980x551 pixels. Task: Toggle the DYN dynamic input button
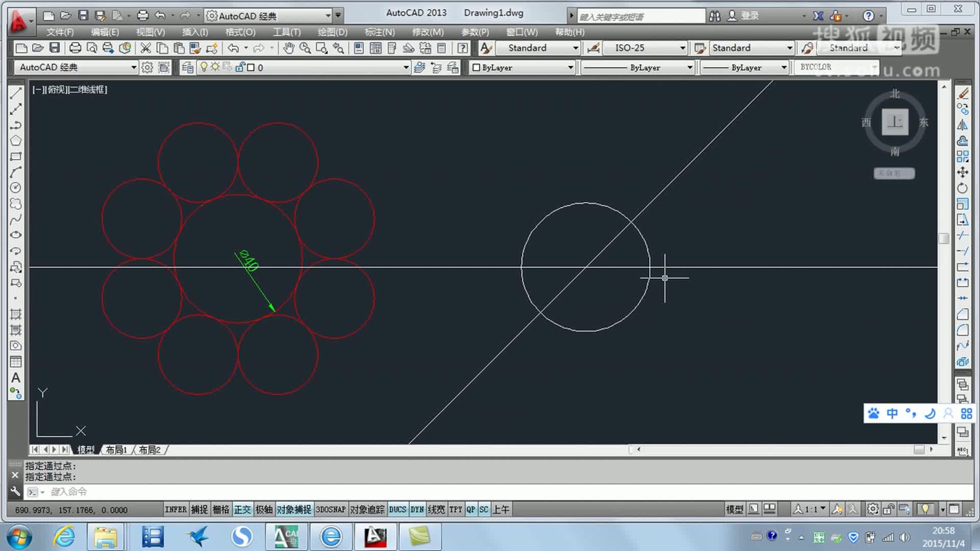pos(417,509)
